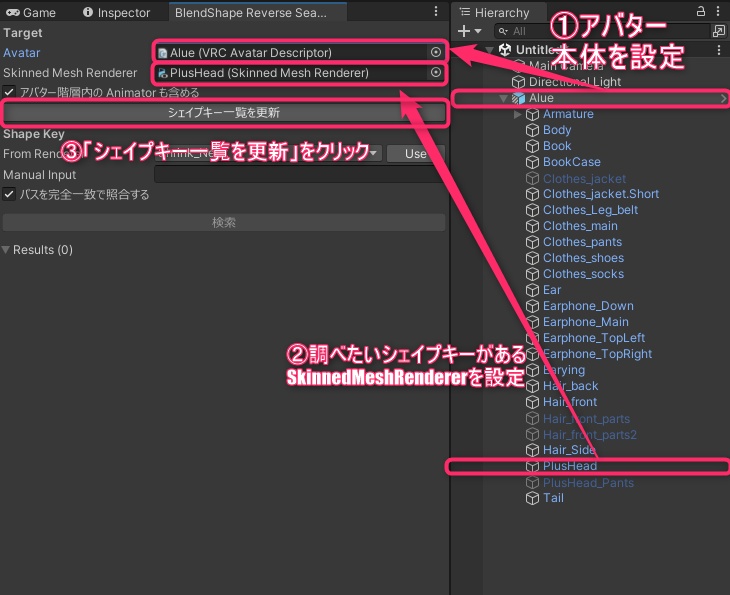Click the Use button
Viewport: 730px width, 595px height.
415,153
